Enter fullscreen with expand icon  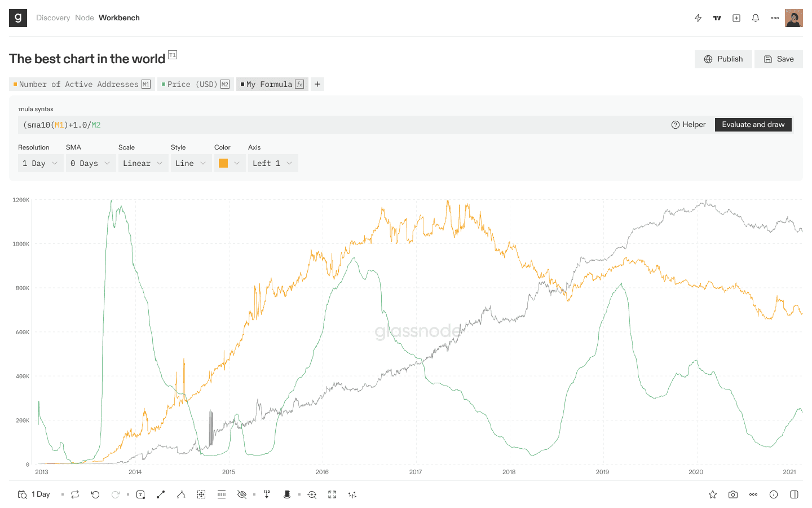point(332,494)
